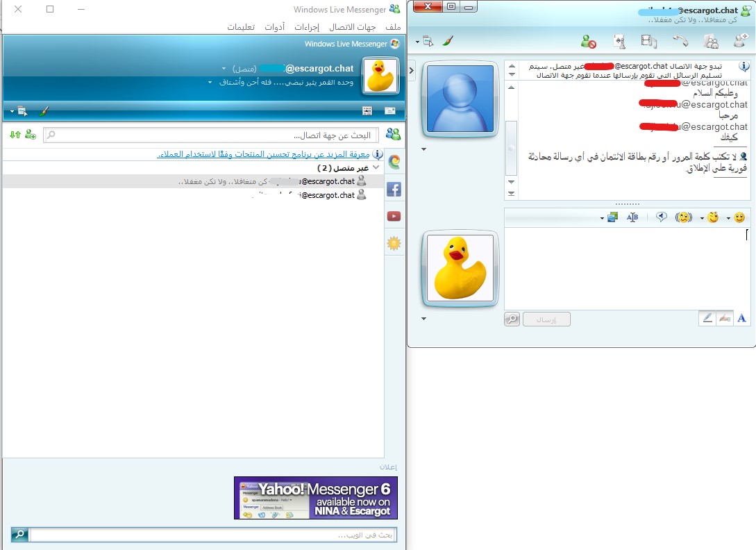Open the online status dropdown next to (متصل)
Image resolution: width=756 pixels, height=550 pixels.
pyautogui.click(x=224, y=69)
